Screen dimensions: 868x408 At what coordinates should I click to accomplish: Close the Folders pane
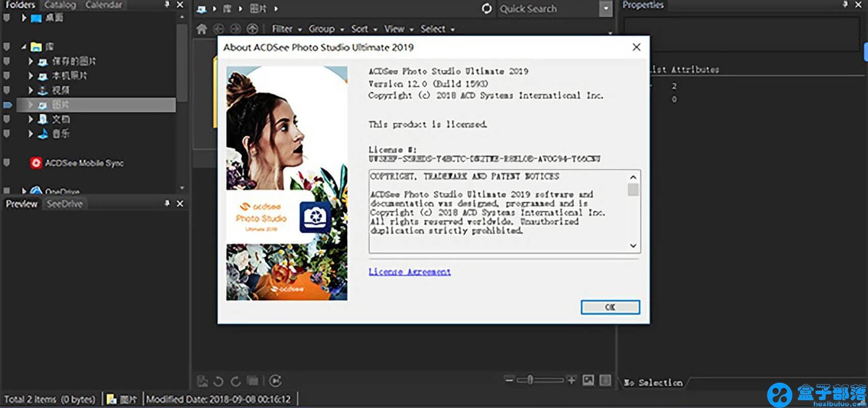180,5
